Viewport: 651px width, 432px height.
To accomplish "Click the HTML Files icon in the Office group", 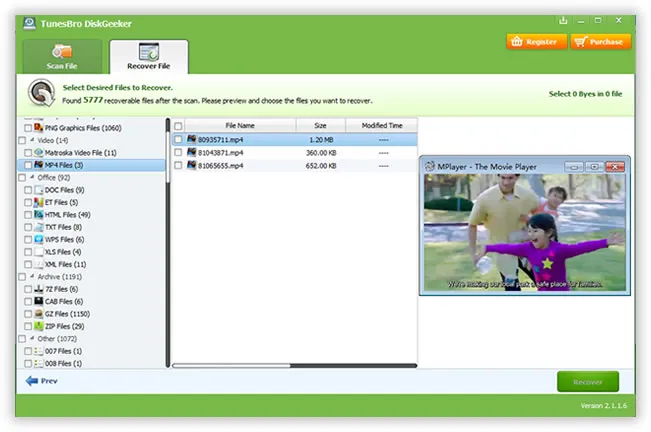I will pos(38,215).
